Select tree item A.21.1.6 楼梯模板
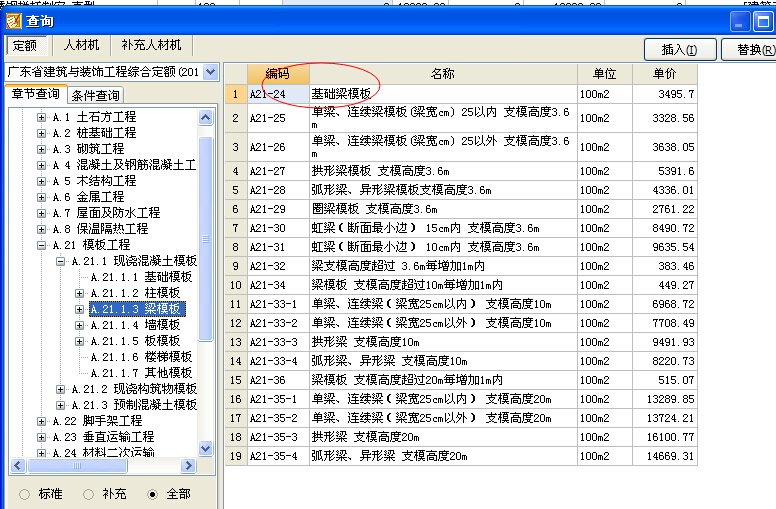The height and width of the screenshot is (509, 776). coord(141,357)
